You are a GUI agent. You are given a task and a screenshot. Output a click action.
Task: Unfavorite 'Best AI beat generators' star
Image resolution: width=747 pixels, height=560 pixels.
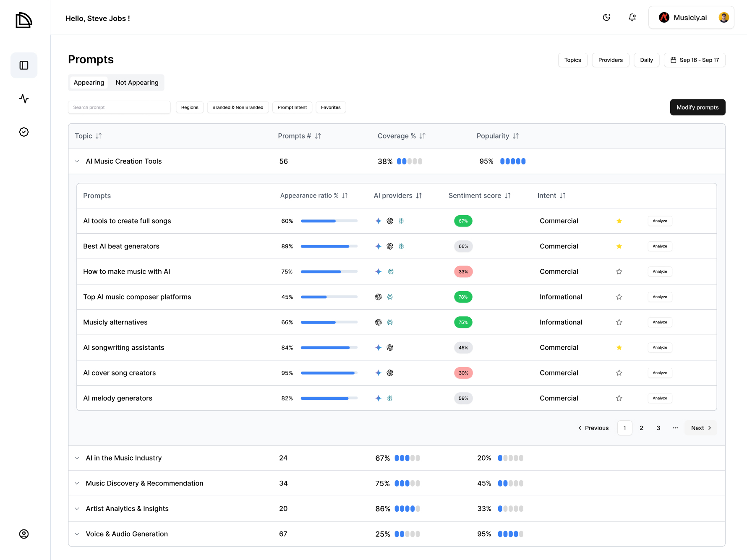[x=619, y=246]
